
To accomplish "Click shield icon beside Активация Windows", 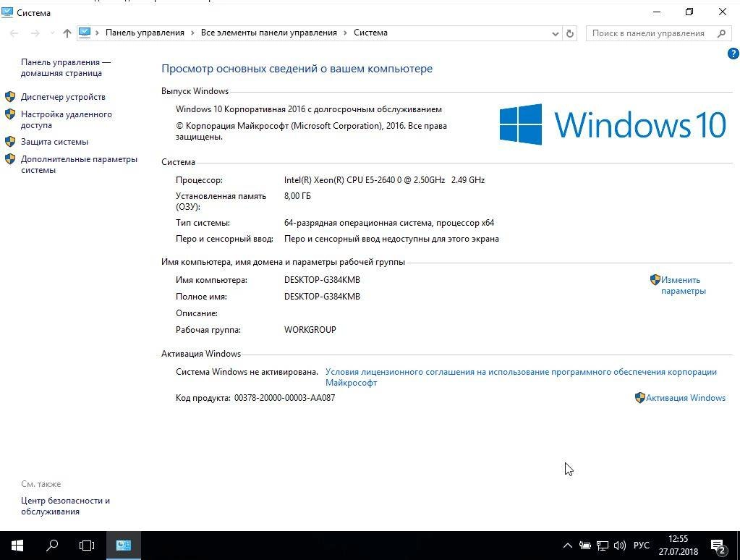I will pos(640,398).
